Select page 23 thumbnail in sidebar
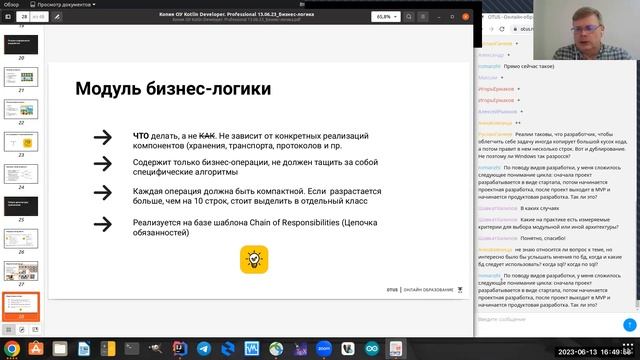The image size is (640, 360). 21,142
